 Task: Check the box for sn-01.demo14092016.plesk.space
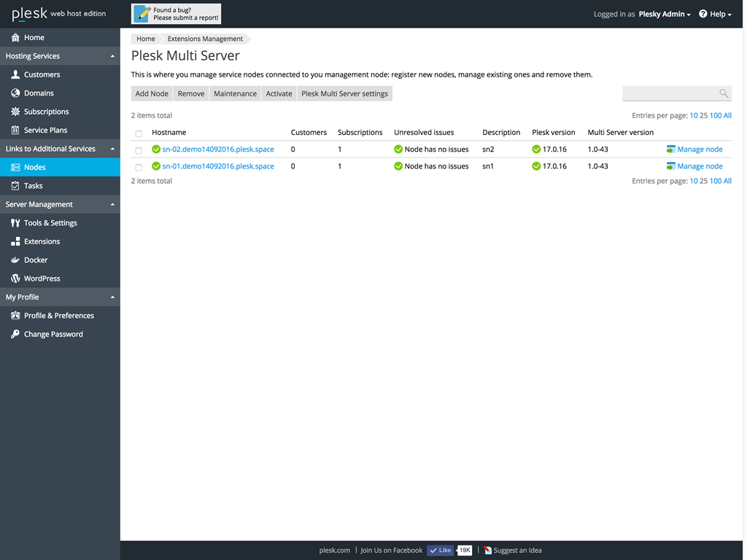point(139,168)
